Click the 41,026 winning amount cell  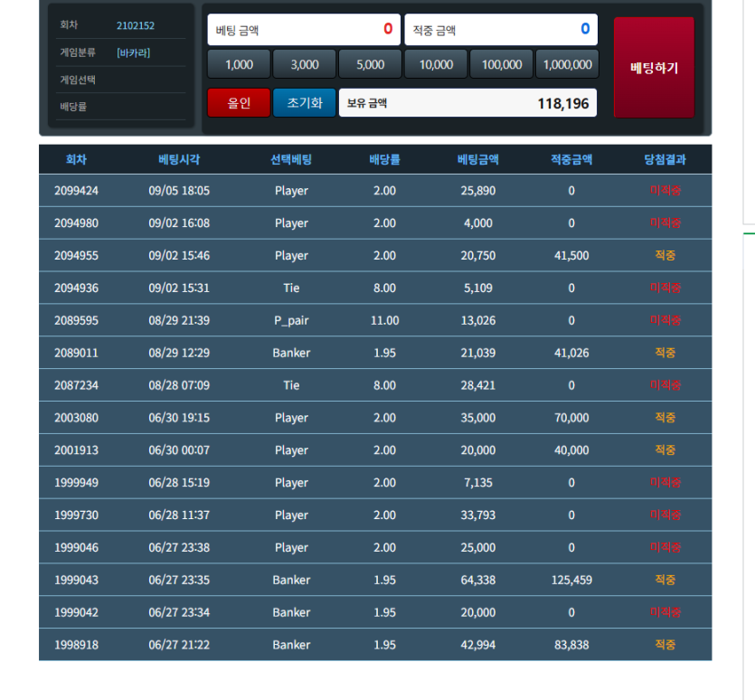point(571,353)
